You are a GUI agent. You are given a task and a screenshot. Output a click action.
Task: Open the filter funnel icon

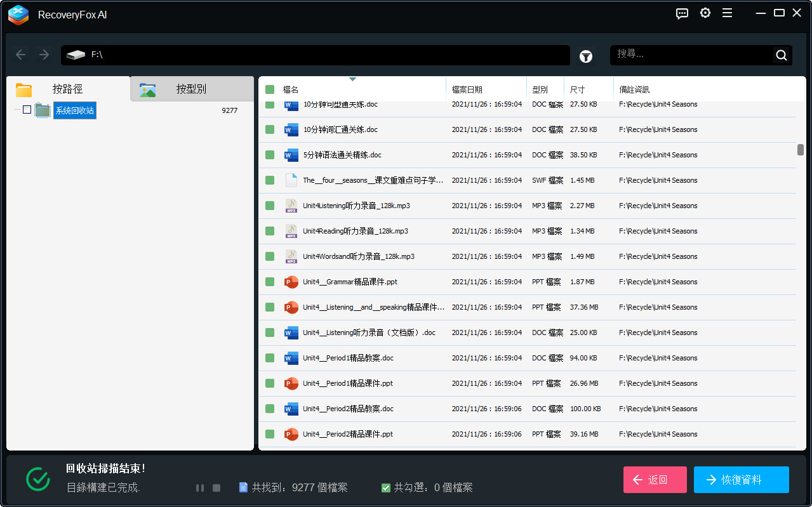click(585, 56)
